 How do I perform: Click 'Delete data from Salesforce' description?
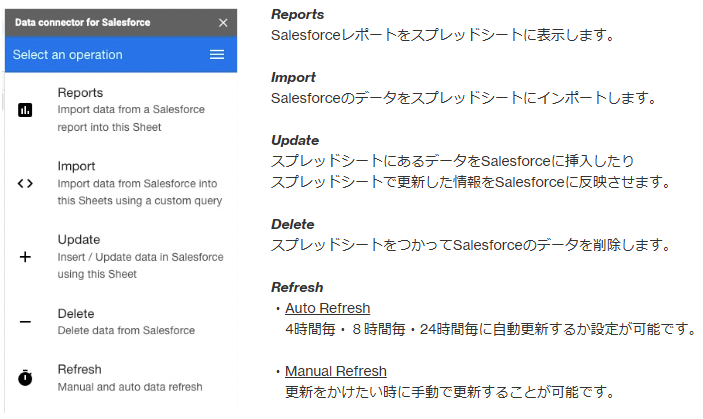126,330
